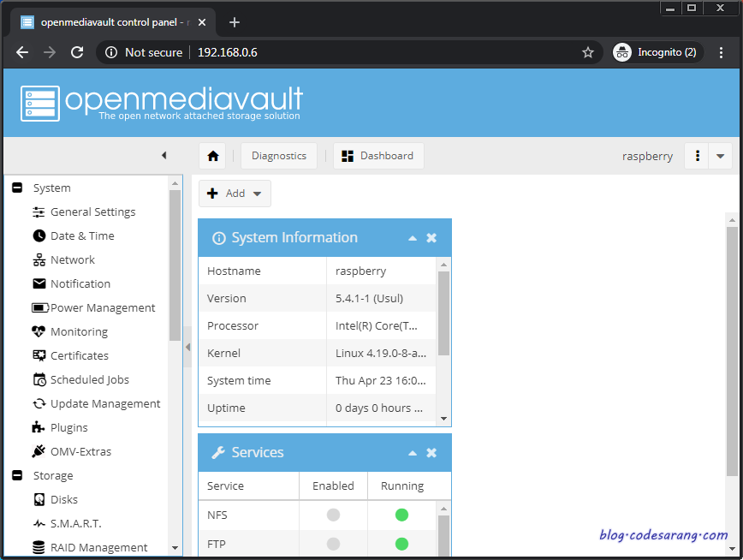Select the Kernel row
Image resolution: width=743 pixels, height=560 pixels.
point(317,354)
